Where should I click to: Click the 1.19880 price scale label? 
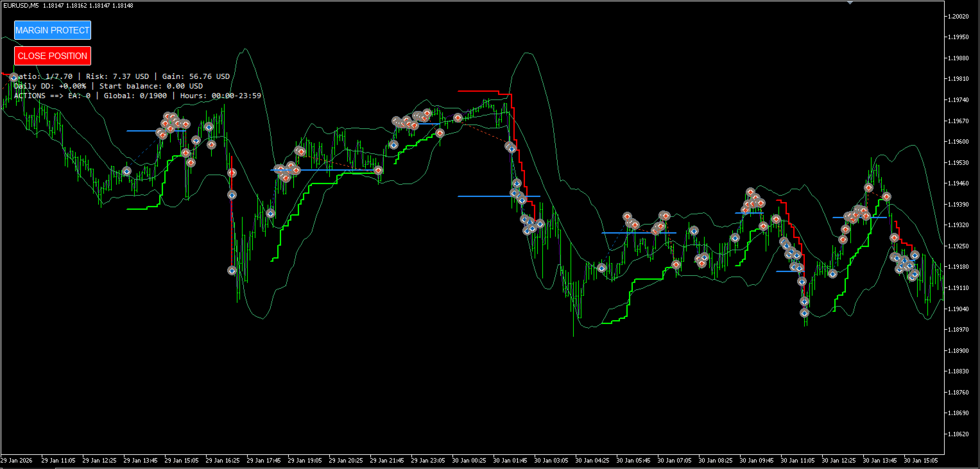(x=958, y=58)
